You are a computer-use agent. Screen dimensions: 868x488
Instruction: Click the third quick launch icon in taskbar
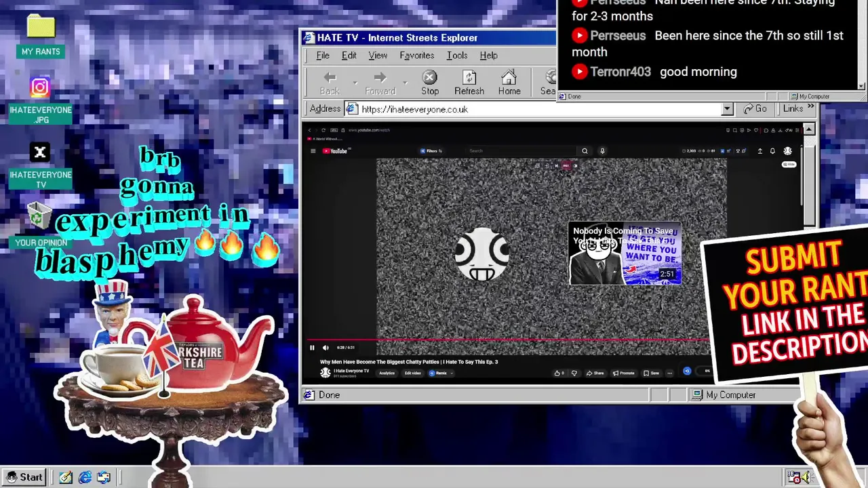(x=104, y=477)
